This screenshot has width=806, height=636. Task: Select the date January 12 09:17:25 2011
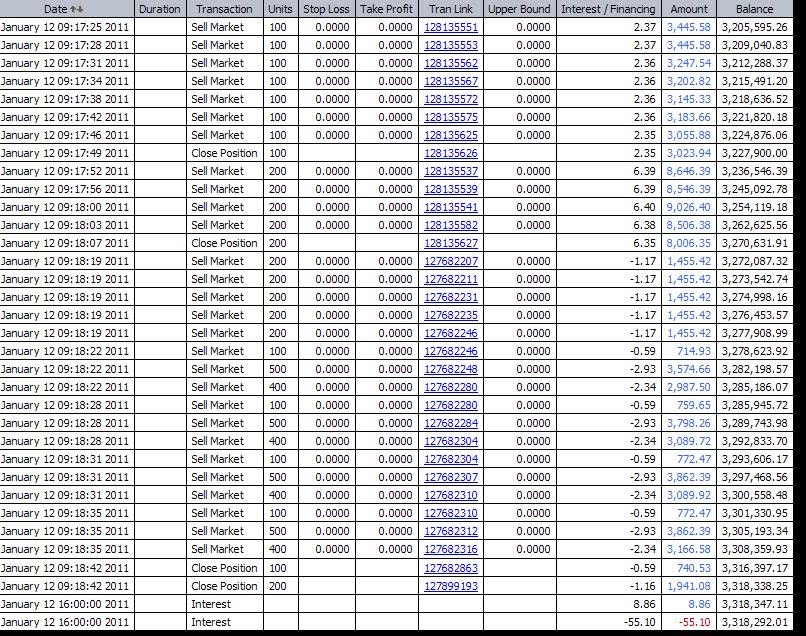point(65,27)
